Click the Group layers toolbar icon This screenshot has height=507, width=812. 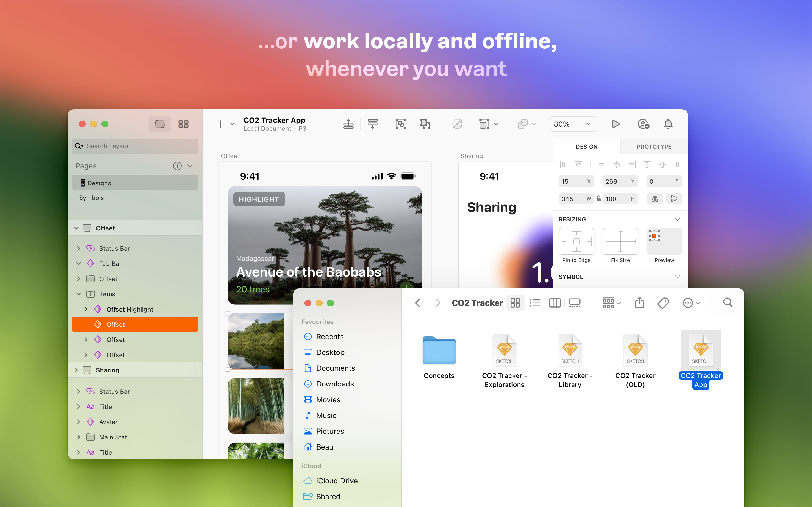[x=401, y=124]
